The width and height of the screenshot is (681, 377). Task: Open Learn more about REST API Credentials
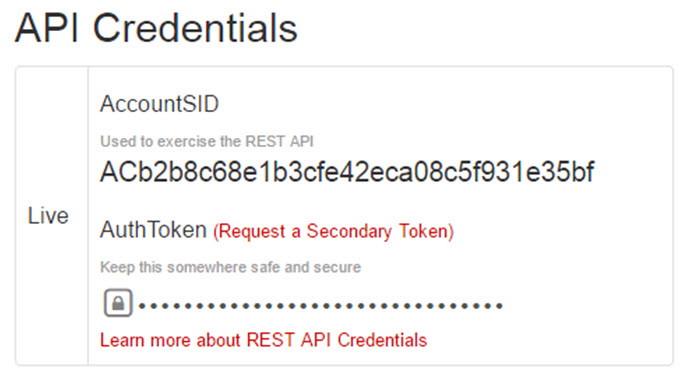click(x=263, y=340)
